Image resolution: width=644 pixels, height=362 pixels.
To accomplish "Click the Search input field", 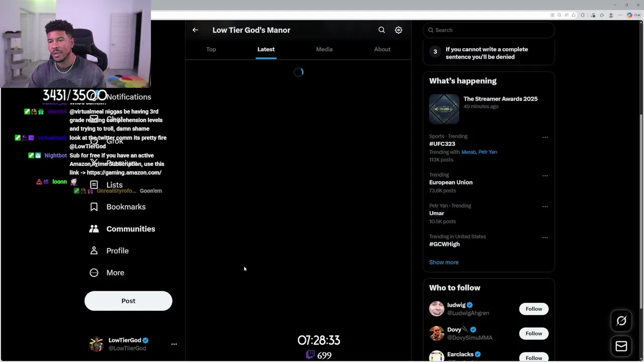I will [489, 30].
